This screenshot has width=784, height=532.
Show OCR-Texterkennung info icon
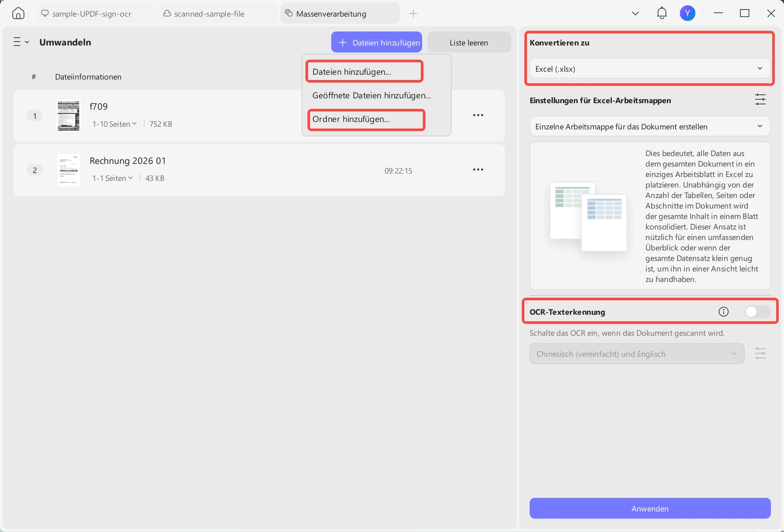pos(724,312)
